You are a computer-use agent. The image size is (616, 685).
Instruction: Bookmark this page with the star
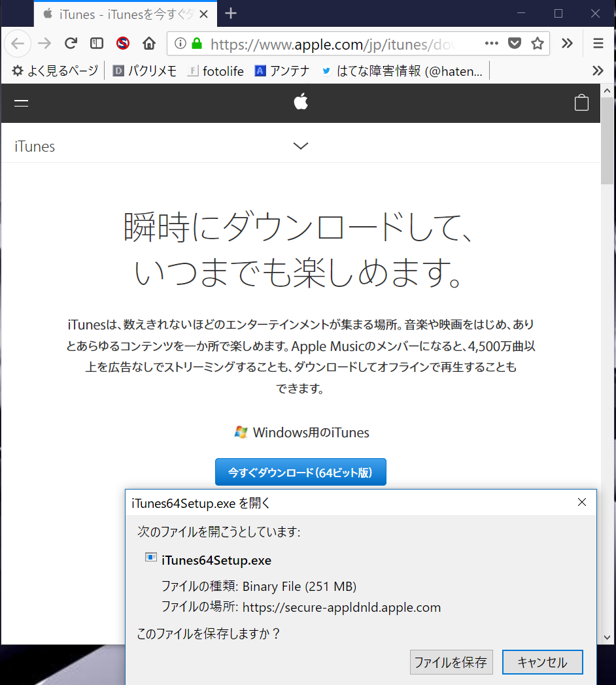pyautogui.click(x=538, y=43)
